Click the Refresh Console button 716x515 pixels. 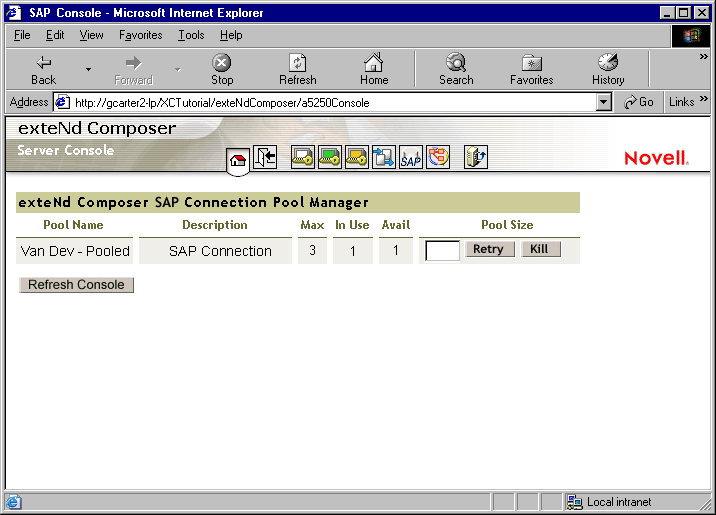click(x=76, y=284)
